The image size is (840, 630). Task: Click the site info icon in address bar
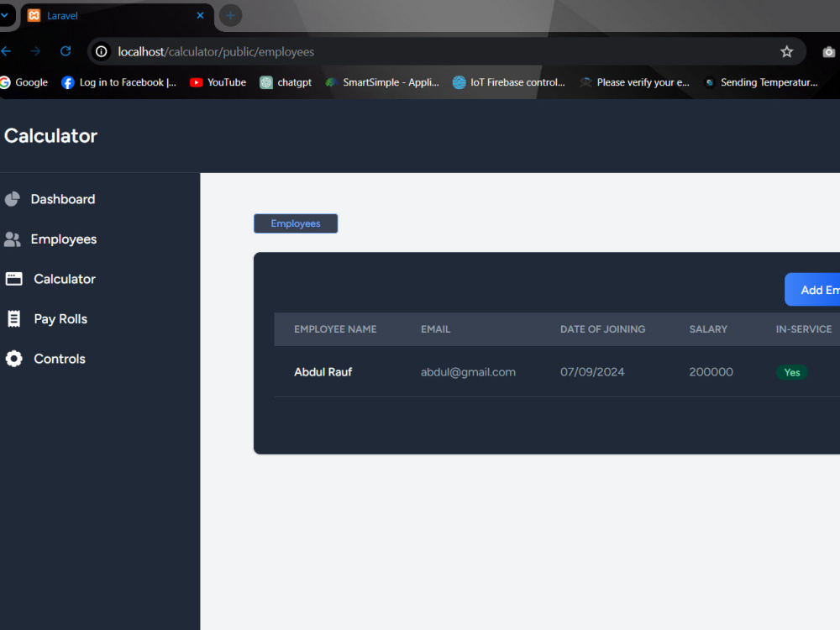point(101,51)
